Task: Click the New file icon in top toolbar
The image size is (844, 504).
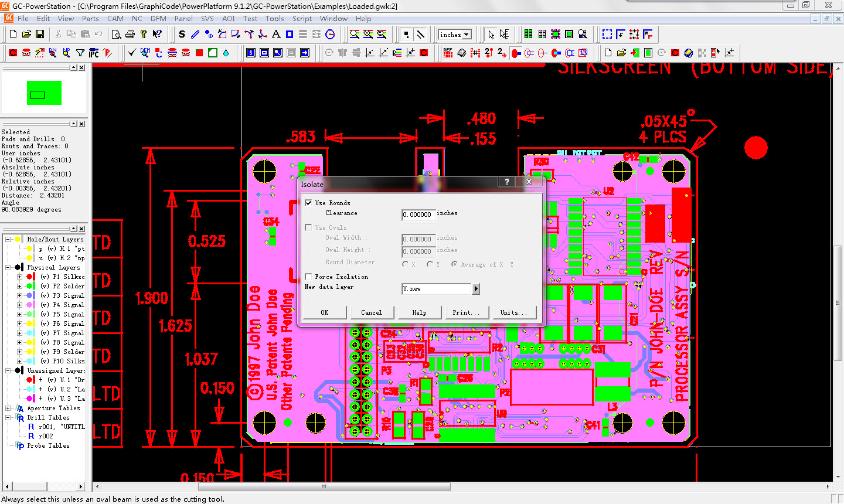Action: point(13,35)
